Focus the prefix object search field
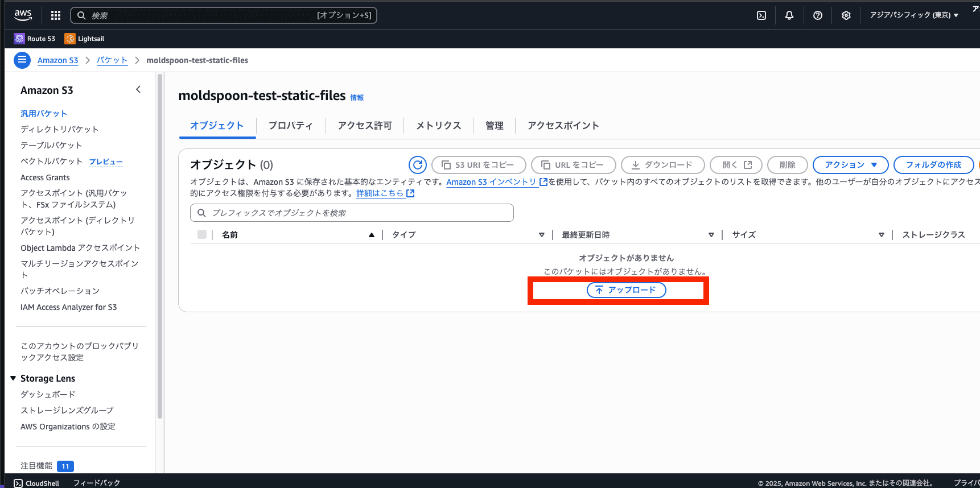The image size is (980, 488). pos(352,213)
